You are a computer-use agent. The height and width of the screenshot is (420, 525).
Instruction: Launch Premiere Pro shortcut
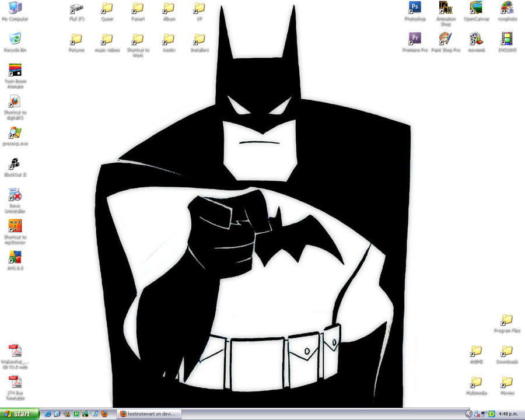[x=415, y=42]
